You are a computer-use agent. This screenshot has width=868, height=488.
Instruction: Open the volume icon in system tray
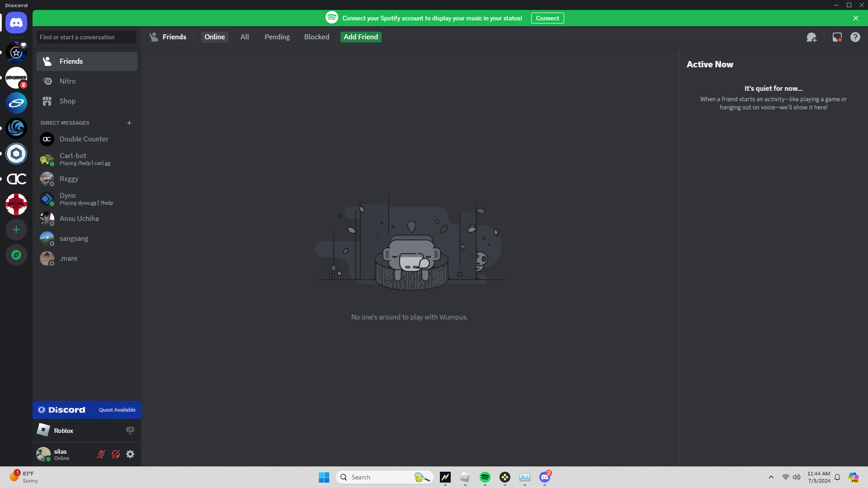tap(797, 477)
